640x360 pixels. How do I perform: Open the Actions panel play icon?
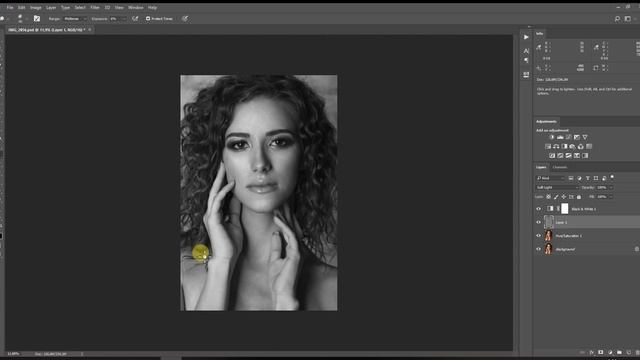click(x=526, y=37)
